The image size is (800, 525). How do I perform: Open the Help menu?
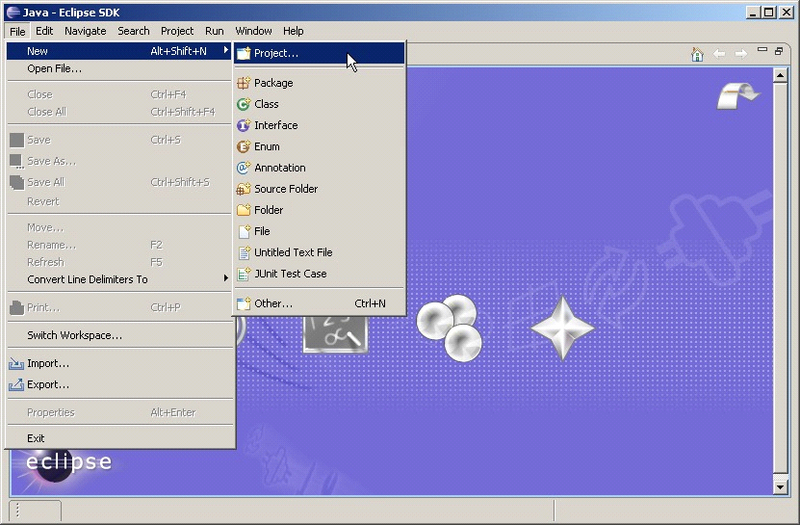[x=293, y=31]
